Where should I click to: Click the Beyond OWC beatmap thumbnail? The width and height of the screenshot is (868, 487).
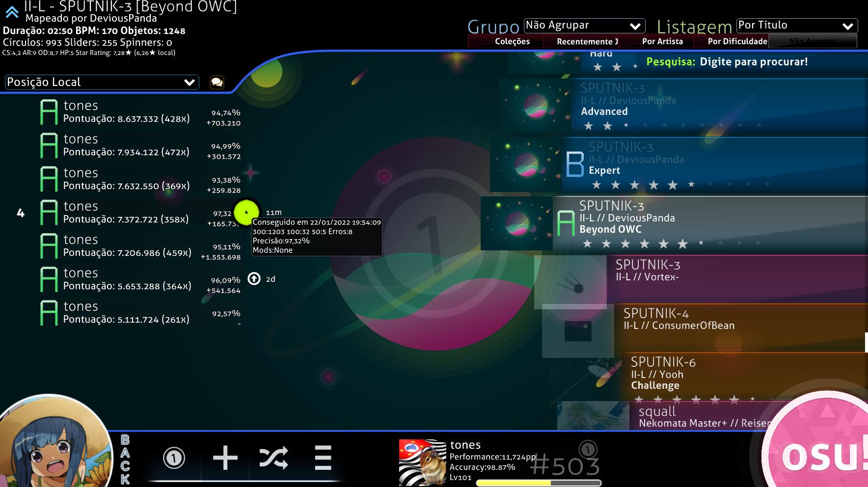click(516, 223)
